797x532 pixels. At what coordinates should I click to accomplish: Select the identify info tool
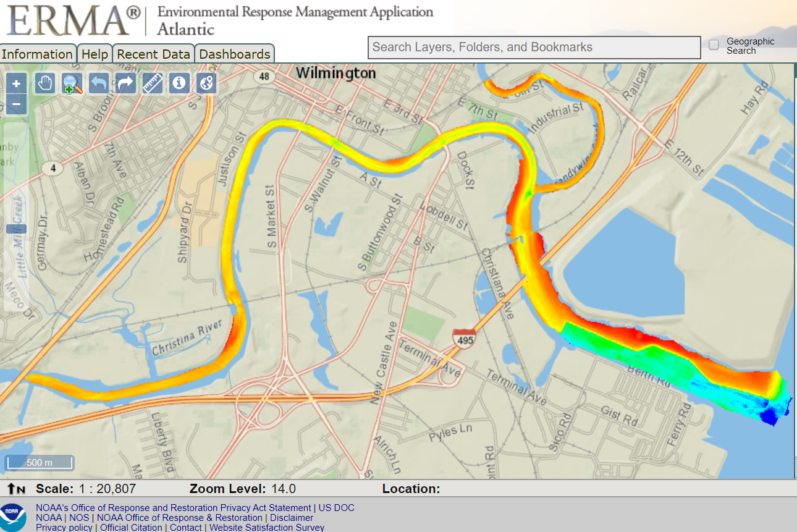pyautogui.click(x=179, y=83)
